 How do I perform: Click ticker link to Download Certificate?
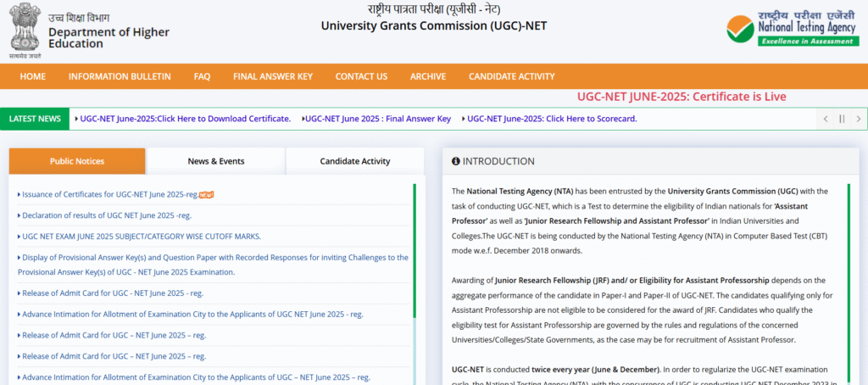pos(185,119)
